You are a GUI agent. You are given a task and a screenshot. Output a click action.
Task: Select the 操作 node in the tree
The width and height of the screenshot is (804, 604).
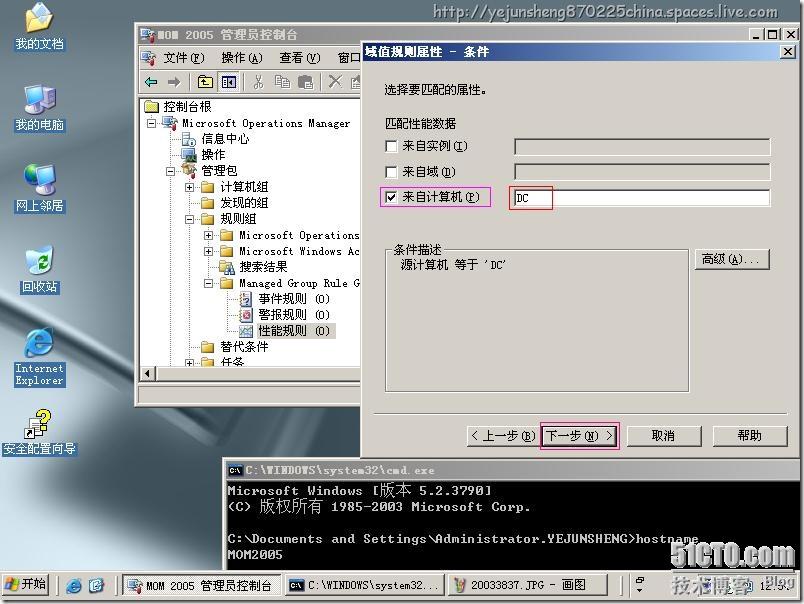(213, 154)
